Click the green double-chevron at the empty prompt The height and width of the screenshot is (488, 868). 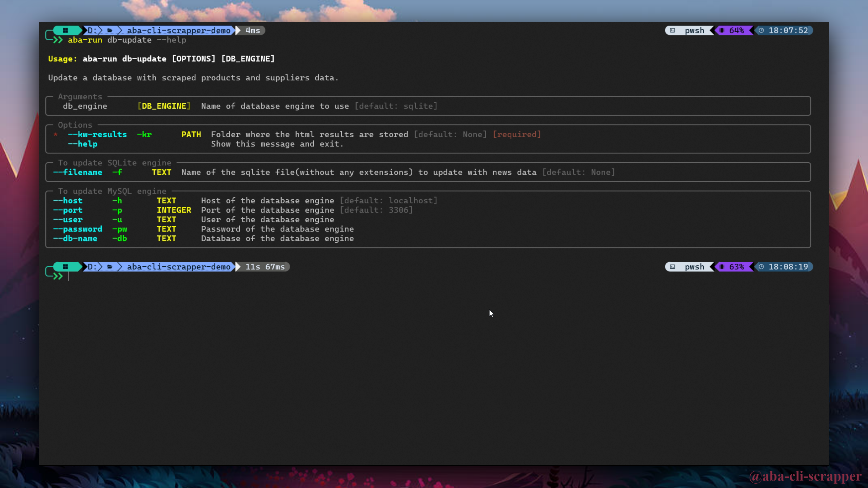[58, 276]
